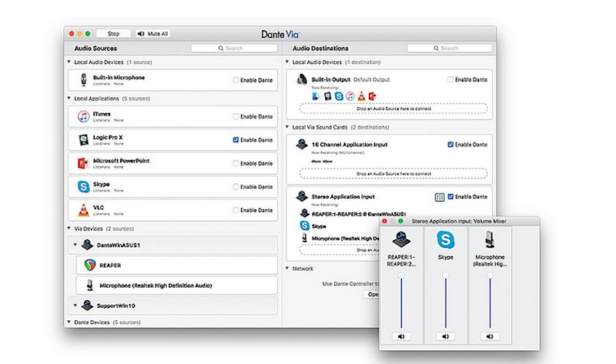Select the REAPER icon under DanteWinASUS1
This screenshot has height=364, width=616.
coord(90,265)
